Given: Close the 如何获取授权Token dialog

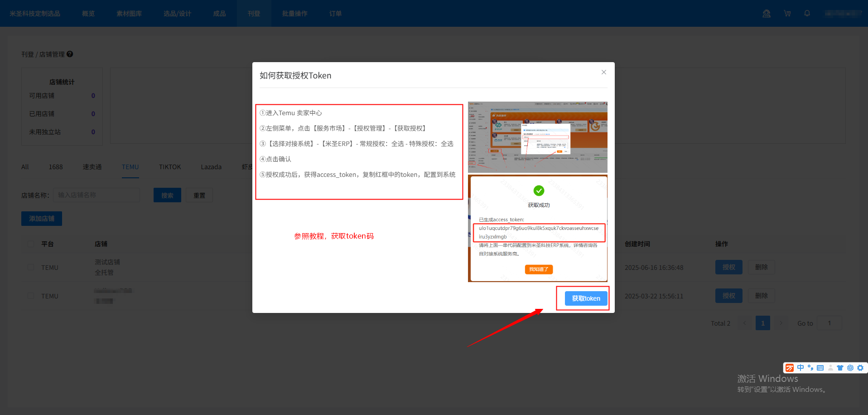Looking at the screenshot, I should [x=603, y=72].
